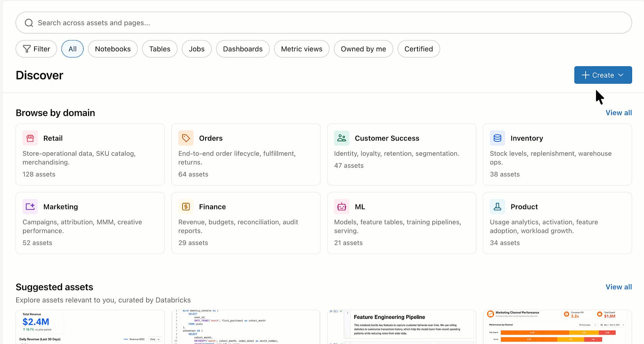Focus the search across assets field
This screenshot has height=344, width=644.
pyautogui.click(x=324, y=23)
